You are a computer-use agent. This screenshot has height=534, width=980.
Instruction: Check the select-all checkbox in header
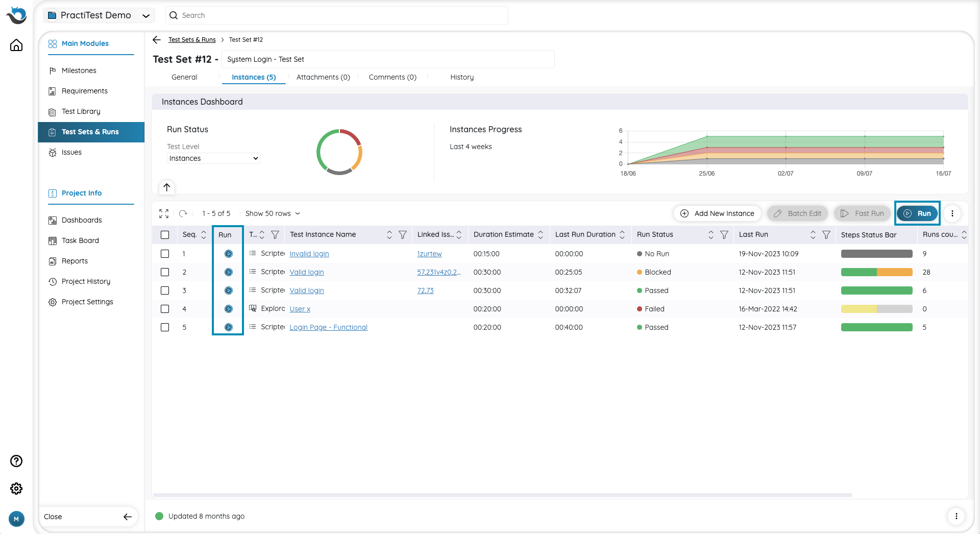pyautogui.click(x=165, y=235)
